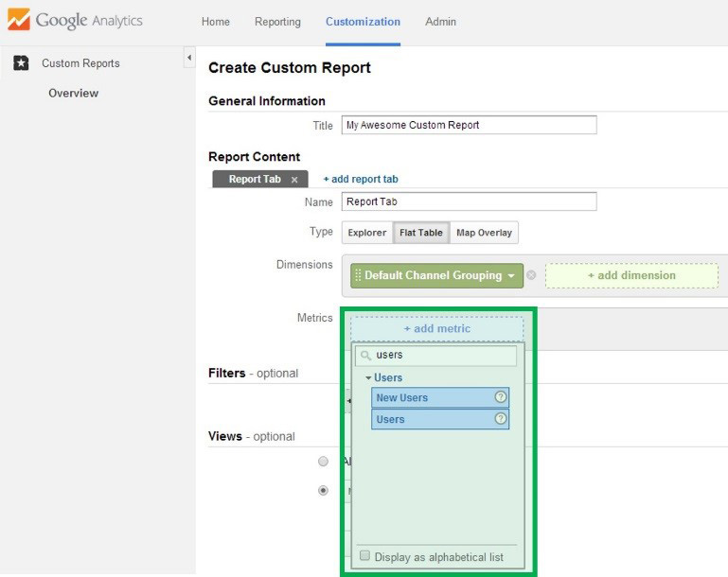This screenshot has height=577, width=728.
Task: Click the report Title input field
Action: point(469,125)
